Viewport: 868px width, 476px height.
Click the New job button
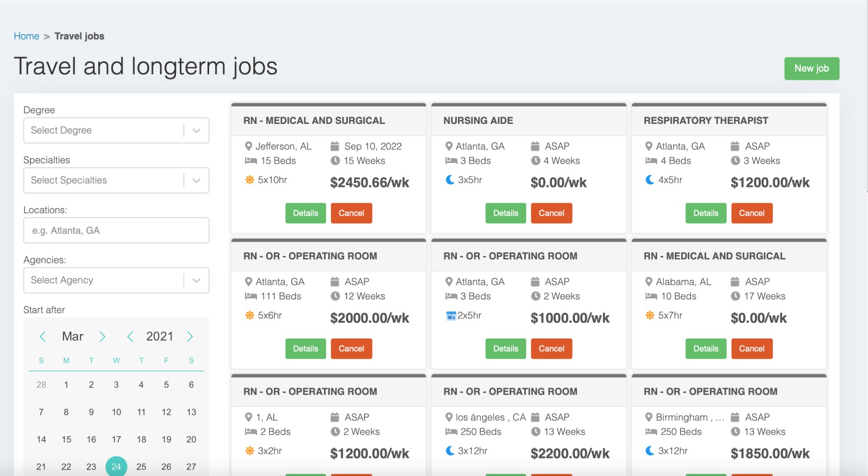point(811,68)
